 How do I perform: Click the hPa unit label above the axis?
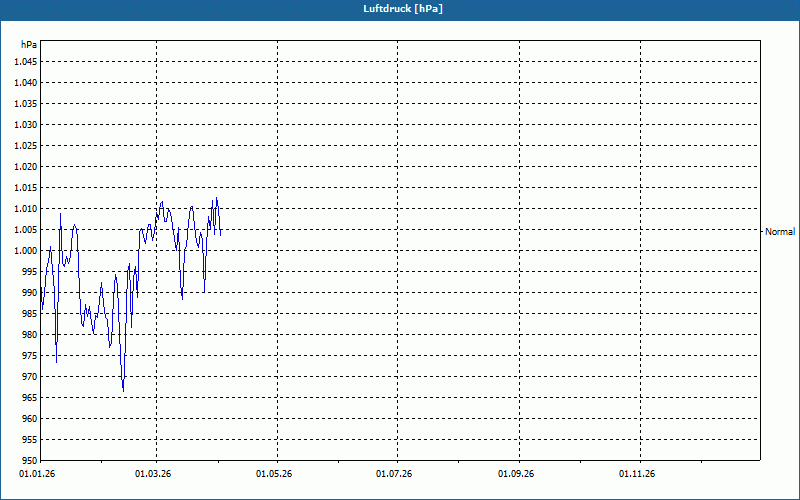coord(29,45)
